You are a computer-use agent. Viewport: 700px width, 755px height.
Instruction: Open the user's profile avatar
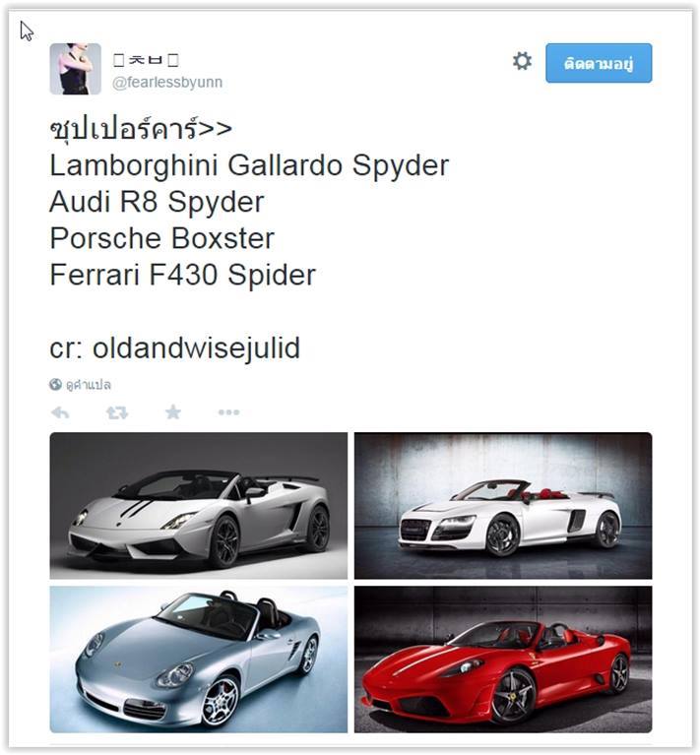[75, 69]
